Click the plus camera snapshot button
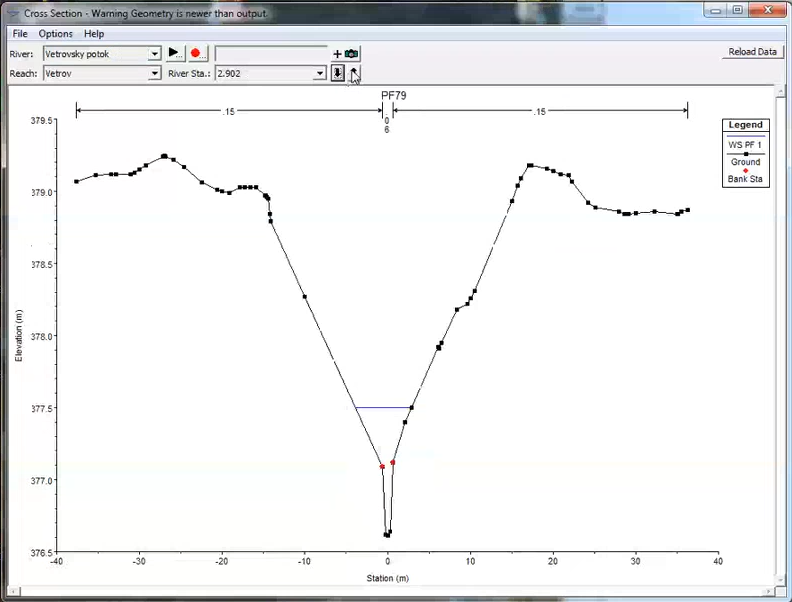Viewport: 792px width, 602px height. [x=345, y=53]
